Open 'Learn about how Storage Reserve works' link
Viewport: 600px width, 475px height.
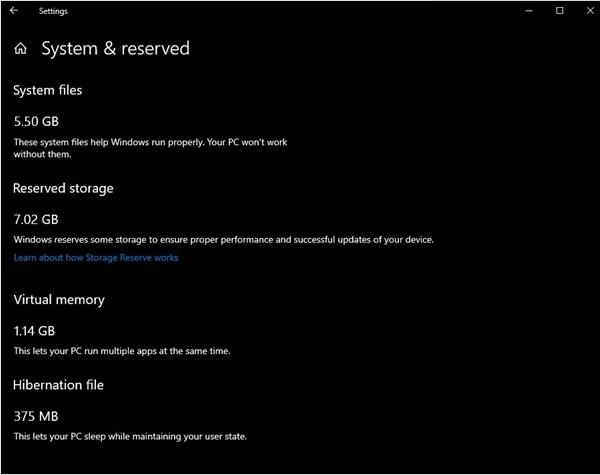[96, 258]
